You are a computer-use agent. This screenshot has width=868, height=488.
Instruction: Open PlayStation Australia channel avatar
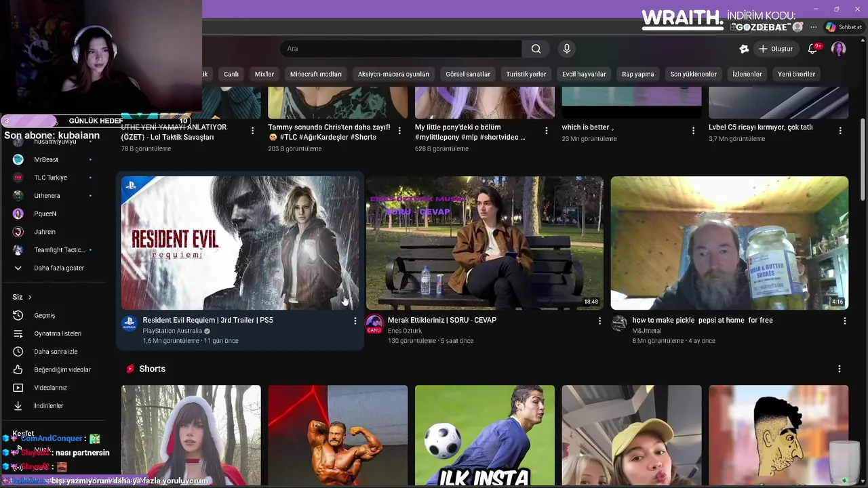tap(130, 324)
